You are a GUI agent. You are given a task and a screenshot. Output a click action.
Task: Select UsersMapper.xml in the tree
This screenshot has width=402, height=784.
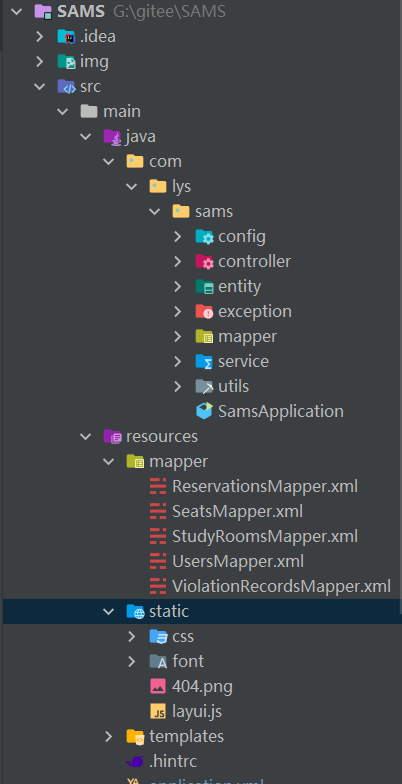point(238,562)
